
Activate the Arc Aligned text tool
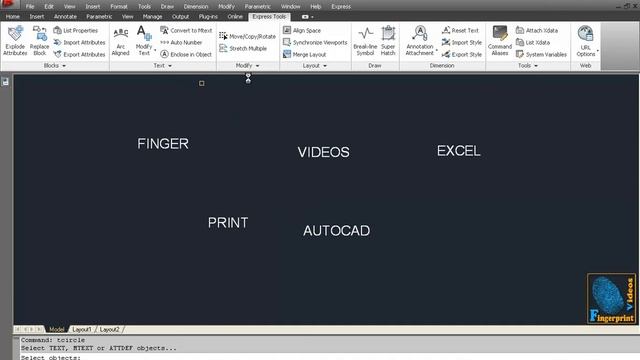120,40
